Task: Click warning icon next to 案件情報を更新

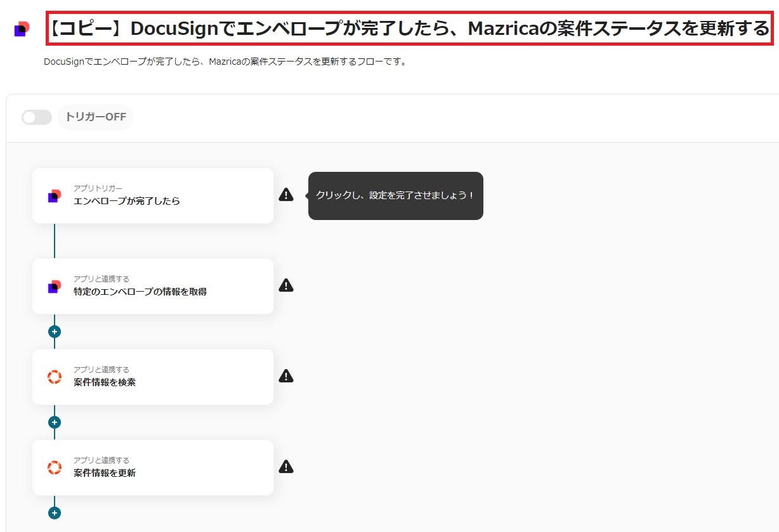Action: point(286,467)
